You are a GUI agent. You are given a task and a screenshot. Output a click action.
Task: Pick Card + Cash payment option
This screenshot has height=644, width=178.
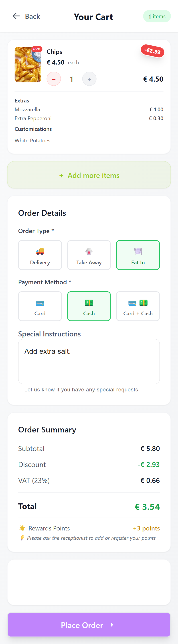click(138, 306)
